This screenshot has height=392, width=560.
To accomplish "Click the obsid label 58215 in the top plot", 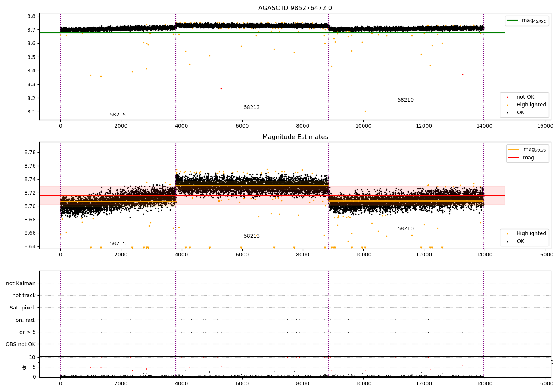I will point(118,115).
